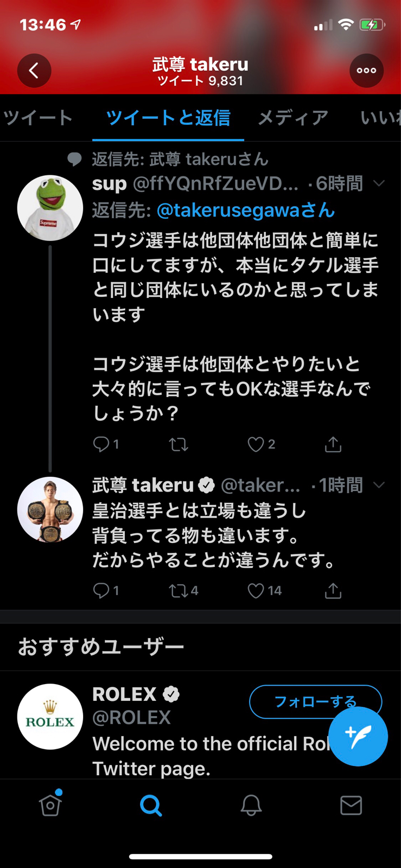Share takeru's reply tweet
The image size is (401, 868).
point(333,591)
